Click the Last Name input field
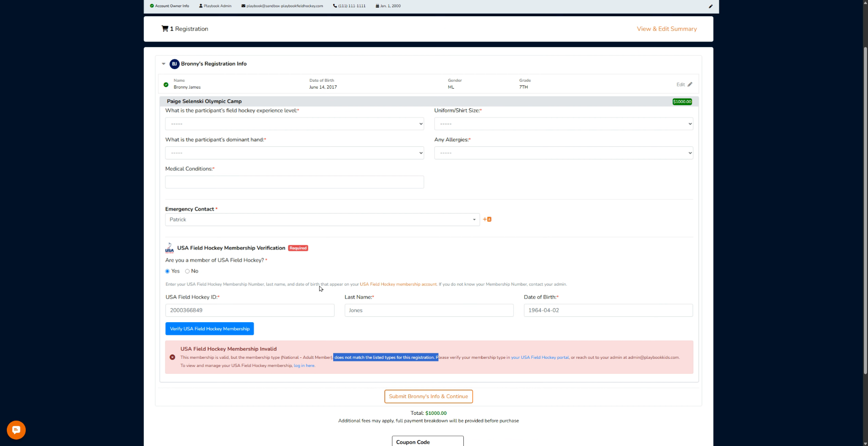868x446 pixels. 429,310
